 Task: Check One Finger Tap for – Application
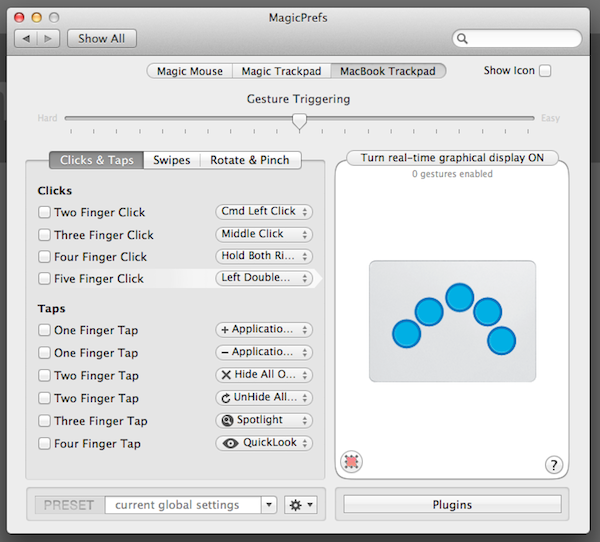[44, 353]
